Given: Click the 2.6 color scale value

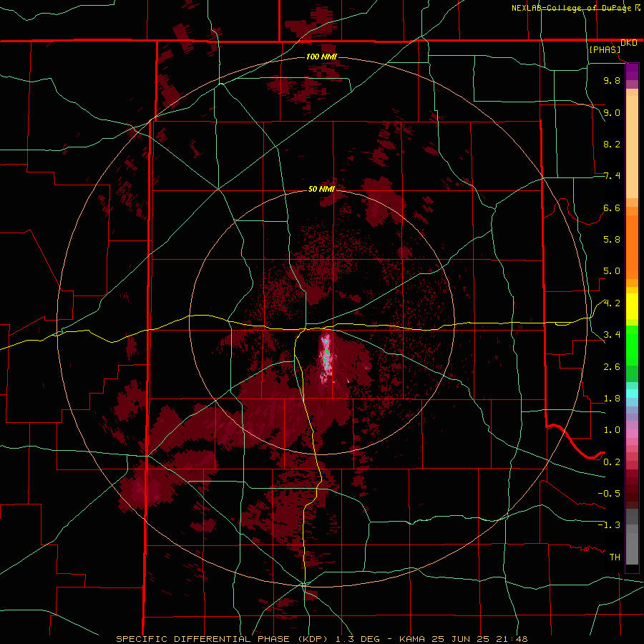Looking at the screenshot, I should coord(612,367).
